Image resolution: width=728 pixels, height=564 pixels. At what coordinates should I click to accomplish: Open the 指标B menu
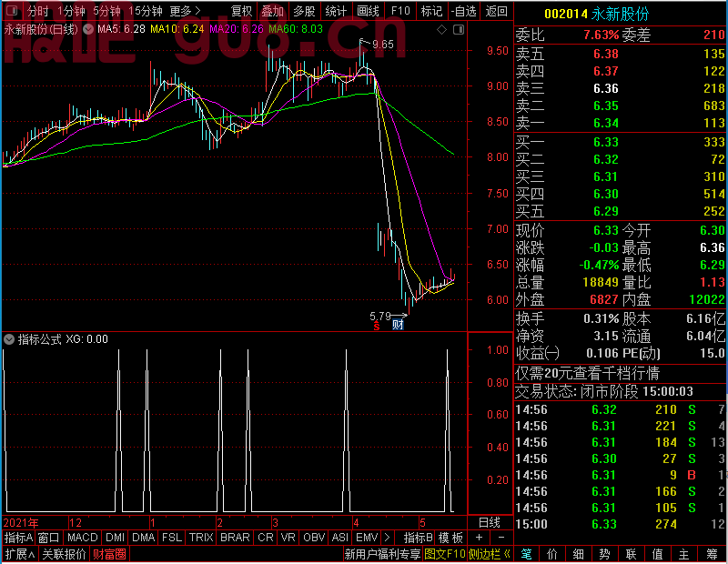coord(419,538)
